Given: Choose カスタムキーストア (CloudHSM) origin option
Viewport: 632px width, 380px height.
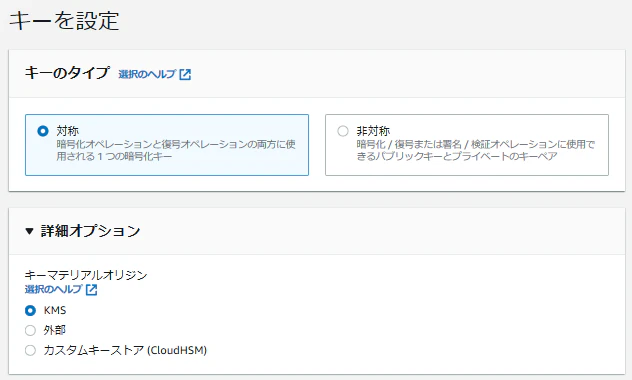Looking at the screenshot, I should pyautogui.click(x=30, y=350).
